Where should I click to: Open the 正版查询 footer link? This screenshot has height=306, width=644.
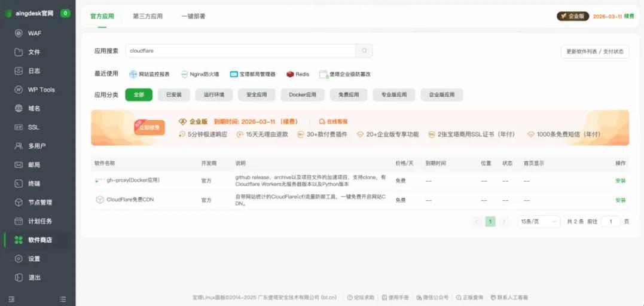click(x=469, y=298)
